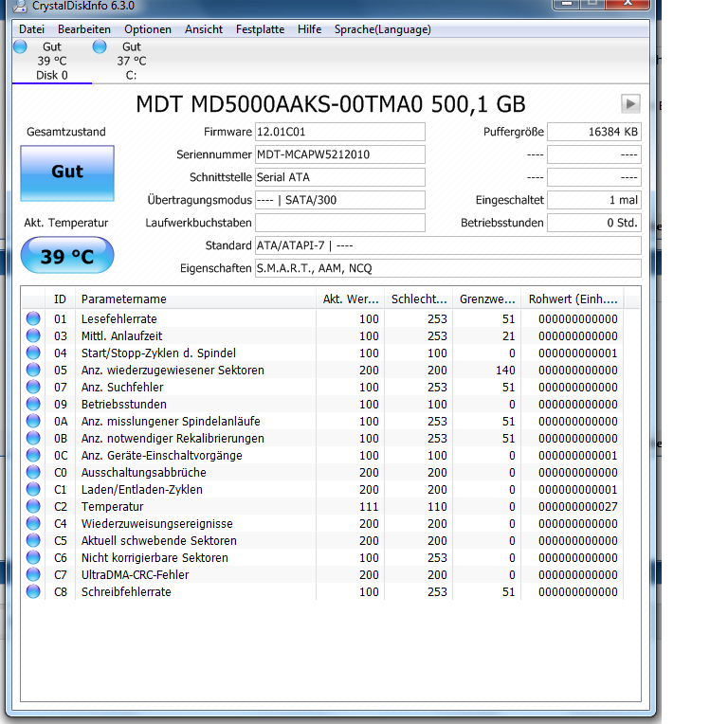
Task: Click status icon of misslungener Spindelanläufe row
Action: click(x=33, y=421)
